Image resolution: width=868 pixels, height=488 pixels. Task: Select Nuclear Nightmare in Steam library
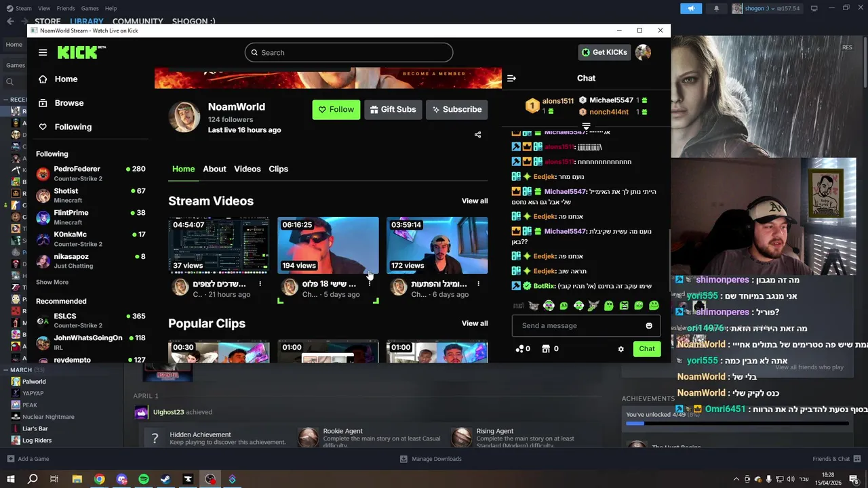point(48,417)
